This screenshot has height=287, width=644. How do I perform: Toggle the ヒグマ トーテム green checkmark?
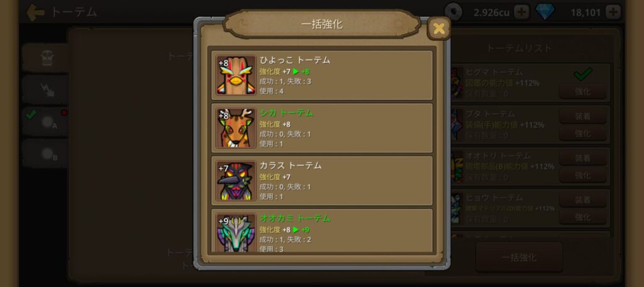[x=583, y=74]
